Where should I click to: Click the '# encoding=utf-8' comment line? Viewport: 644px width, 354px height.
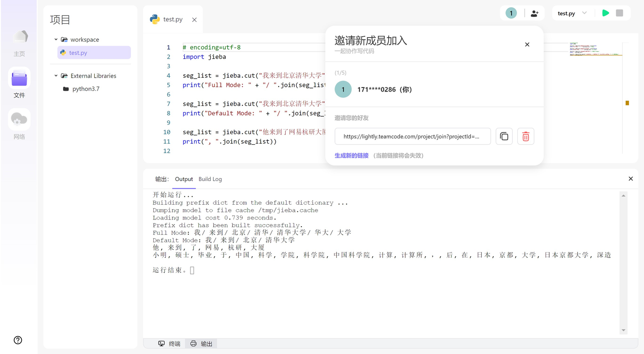pyautogui.click(x=212, y=47)
